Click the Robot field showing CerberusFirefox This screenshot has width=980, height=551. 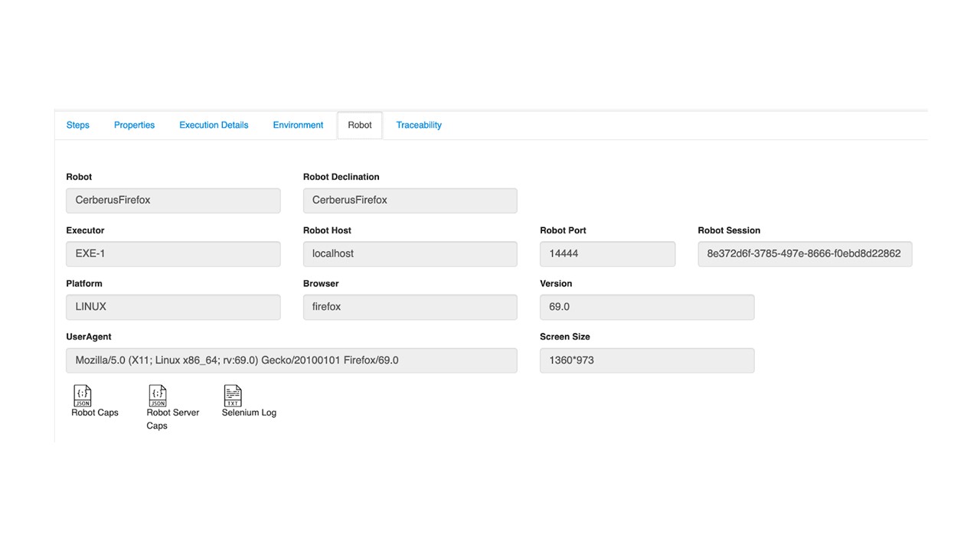click(x=173, y=201)
